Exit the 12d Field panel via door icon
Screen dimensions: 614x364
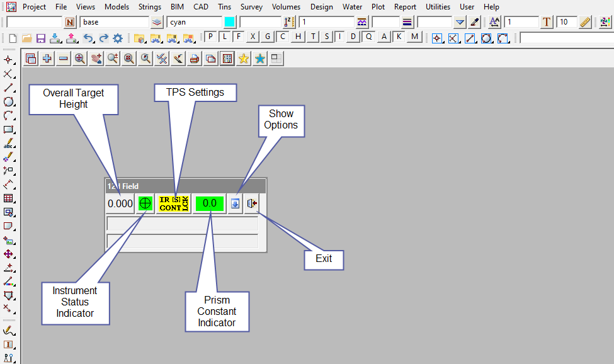[252, 203]
